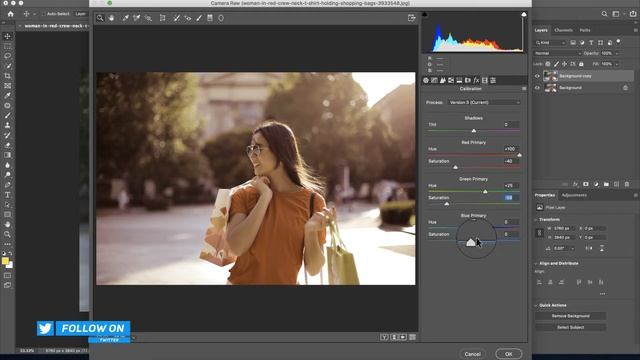Screen dimensions: 640x360
Task: Open the Detail panel icon
Action: (442, 80)
